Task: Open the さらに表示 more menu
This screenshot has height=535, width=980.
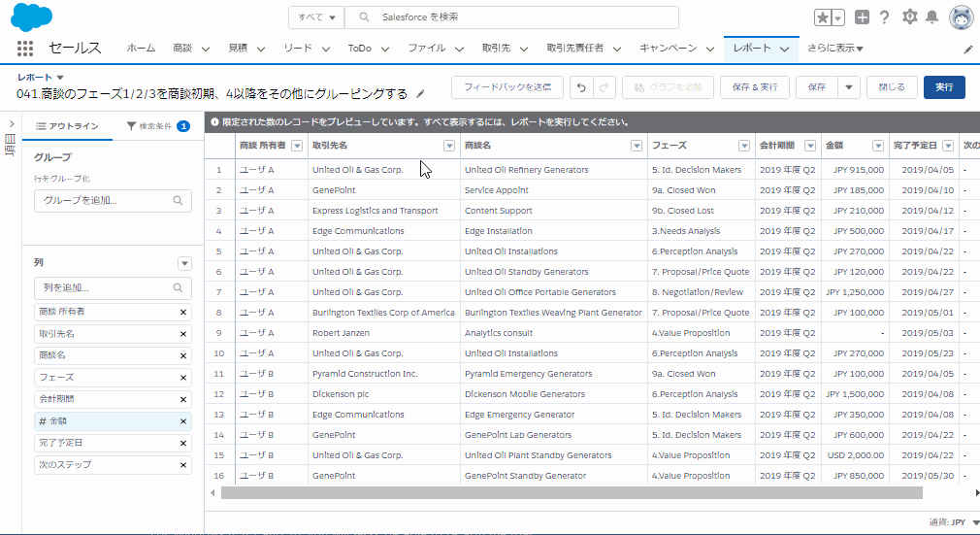Action: 835,49
